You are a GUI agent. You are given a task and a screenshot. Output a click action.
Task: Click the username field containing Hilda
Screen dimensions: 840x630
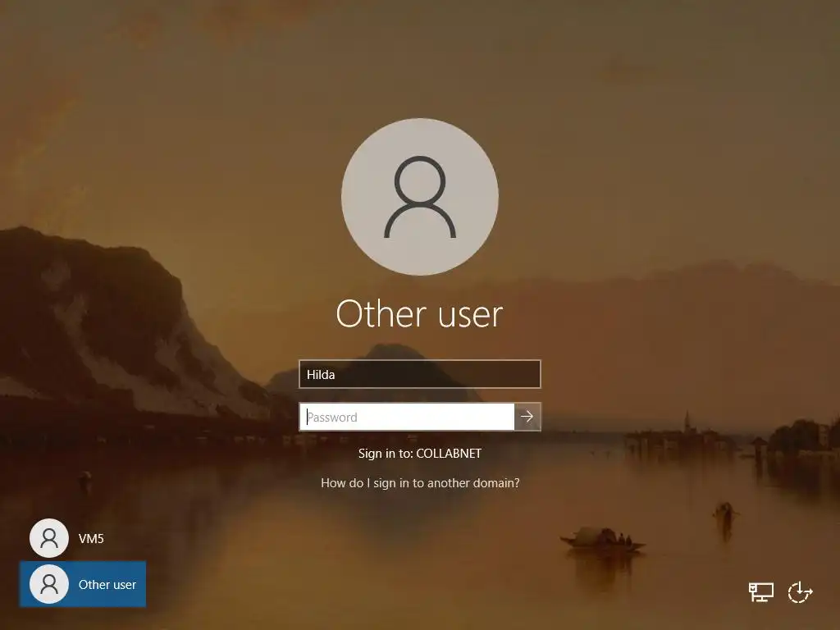420,374
